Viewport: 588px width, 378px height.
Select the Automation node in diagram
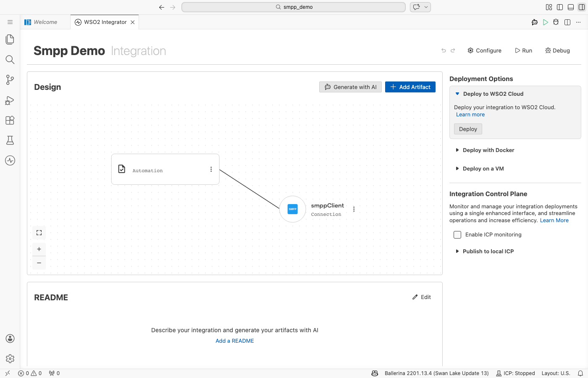pos(165,169)
